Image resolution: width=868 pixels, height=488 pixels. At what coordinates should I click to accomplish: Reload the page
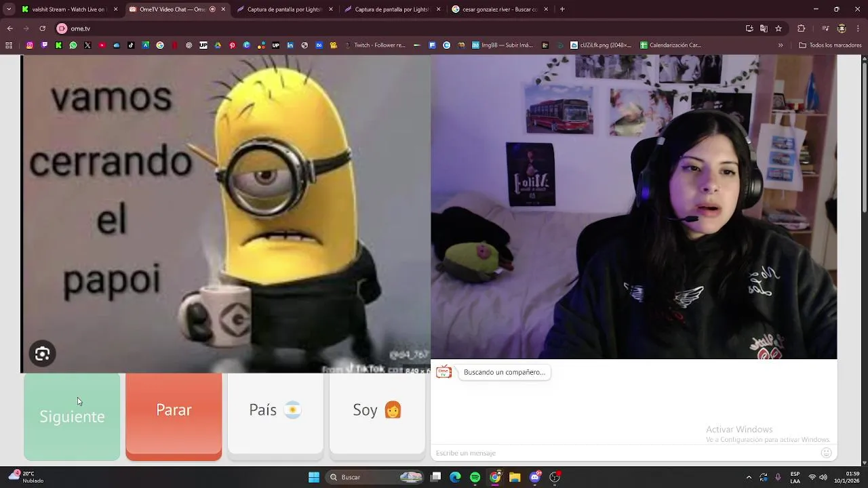42,28
